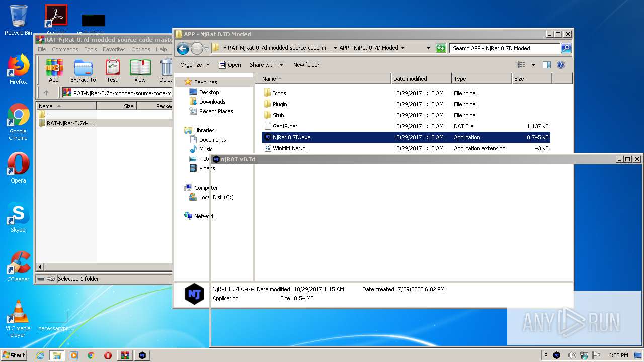
Task: Click WinRAR Extract To icon
Action: [83, 71]
